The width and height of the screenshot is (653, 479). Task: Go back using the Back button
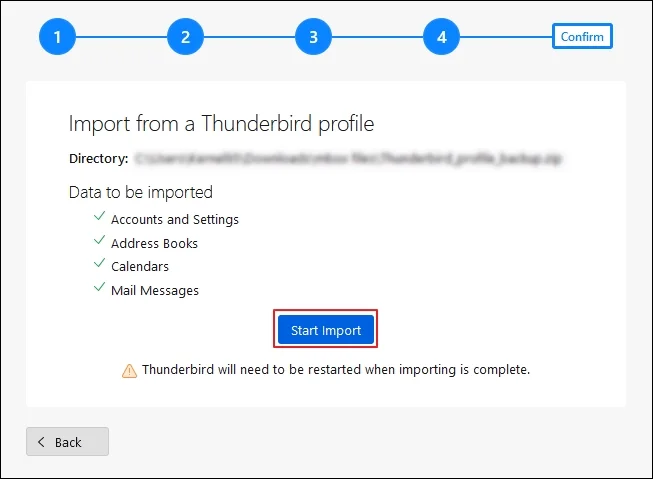(67, 442)
